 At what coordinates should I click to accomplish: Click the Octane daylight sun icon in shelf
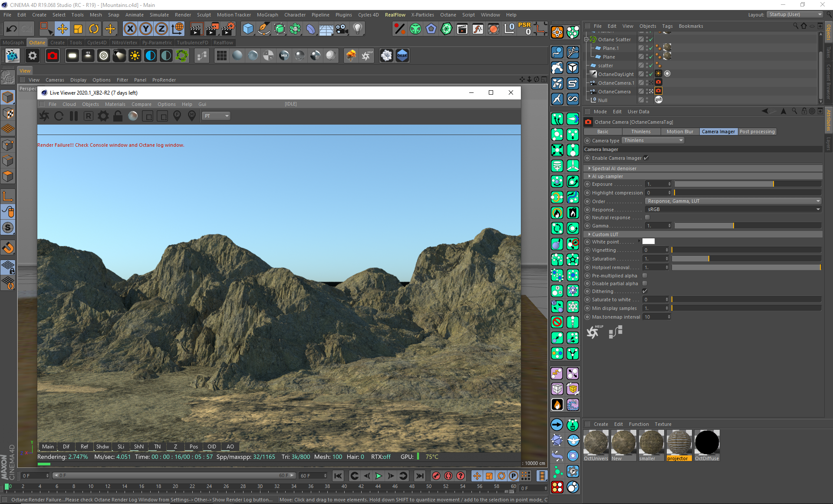coord(135,56)
